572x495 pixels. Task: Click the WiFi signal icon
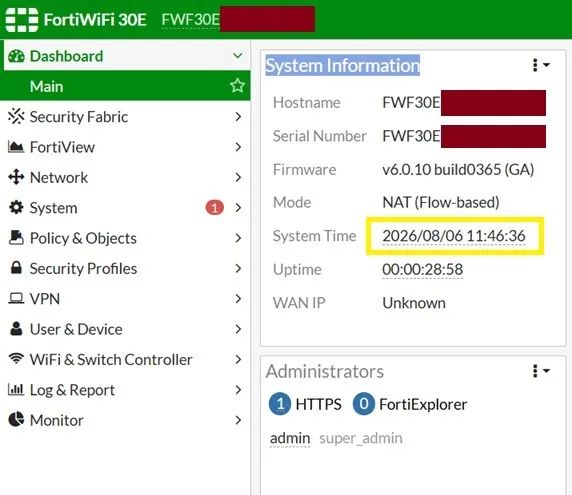click(x=16, y=359)
